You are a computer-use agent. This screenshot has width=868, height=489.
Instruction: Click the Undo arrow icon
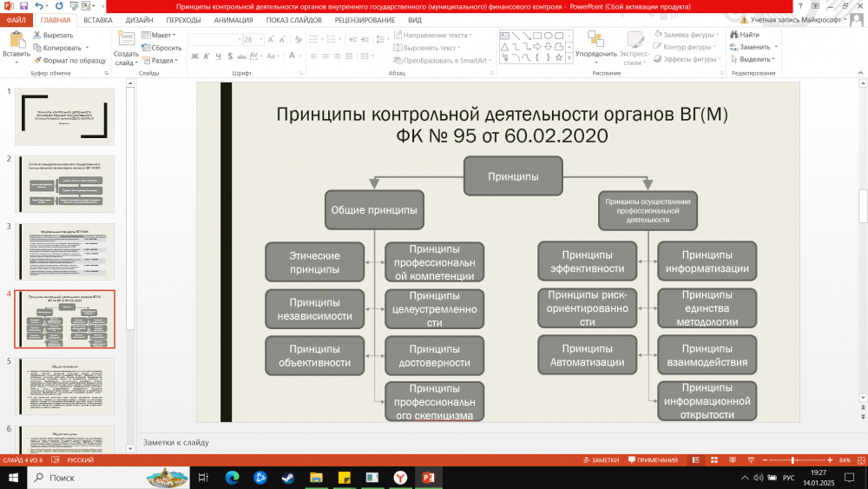pyautogui.click(x=37, y=6)
